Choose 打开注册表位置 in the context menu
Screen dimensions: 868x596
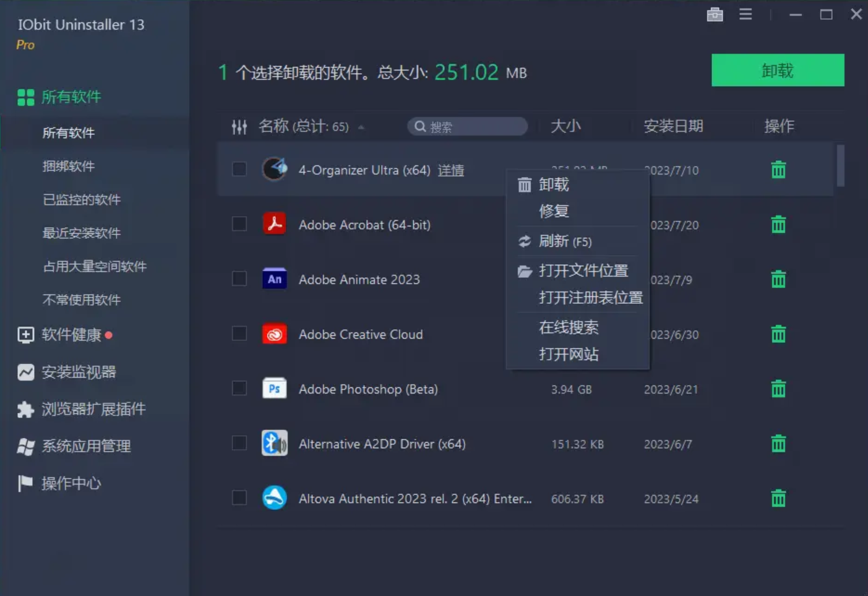coord(578,298)
